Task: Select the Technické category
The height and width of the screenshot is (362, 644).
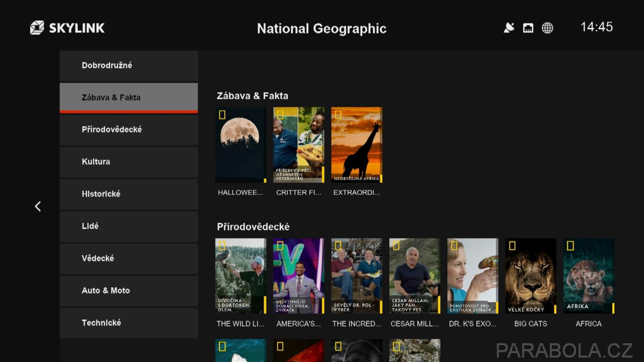Action: (x=129, y=323)
